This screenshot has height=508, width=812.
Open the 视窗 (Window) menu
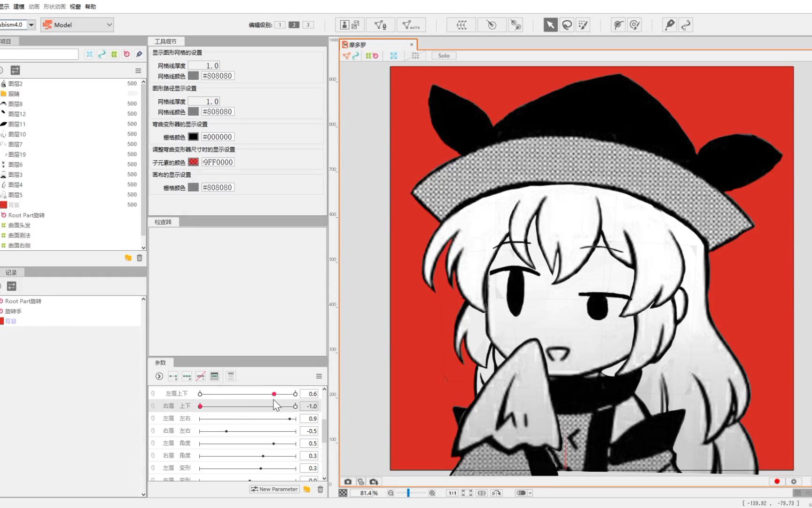pos(75,7)
